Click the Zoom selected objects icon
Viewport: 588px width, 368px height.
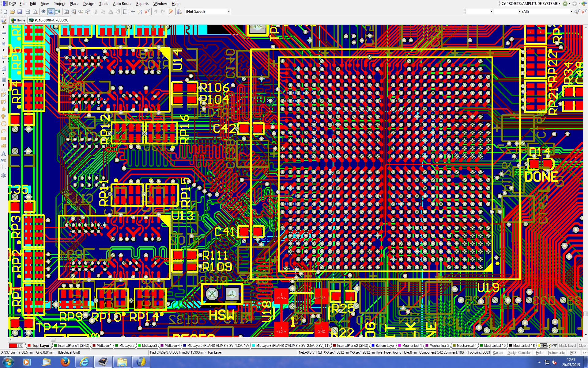pos(81,12)
